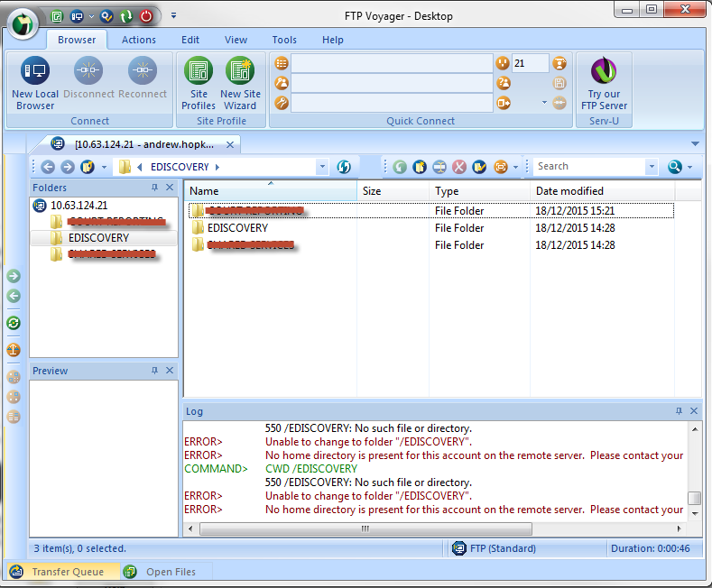This screenshot has height=588, width=712.
Task: Click the port plug icon in Quick Connect
Action: tap(503, 63)
